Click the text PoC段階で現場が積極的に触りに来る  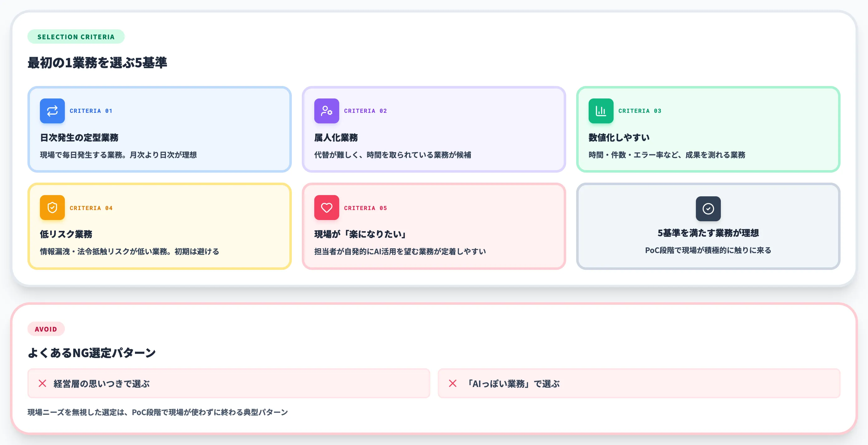coord(708,250)
